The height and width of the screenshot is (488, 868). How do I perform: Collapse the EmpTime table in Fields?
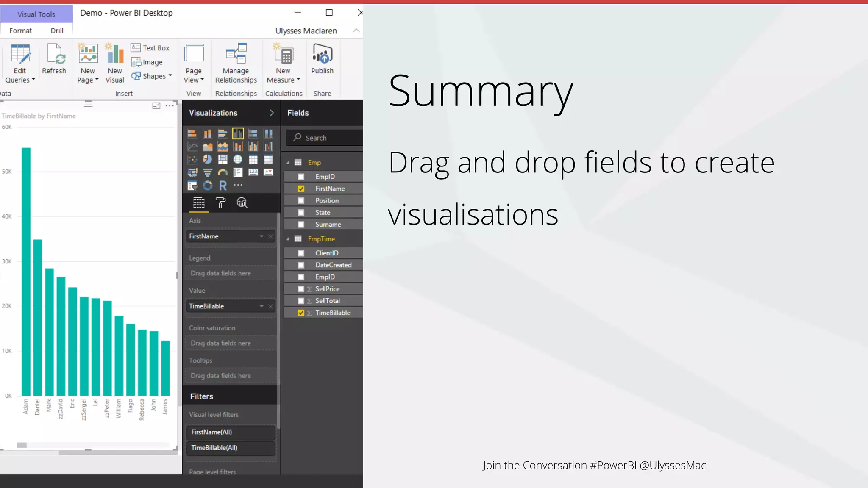288,239
